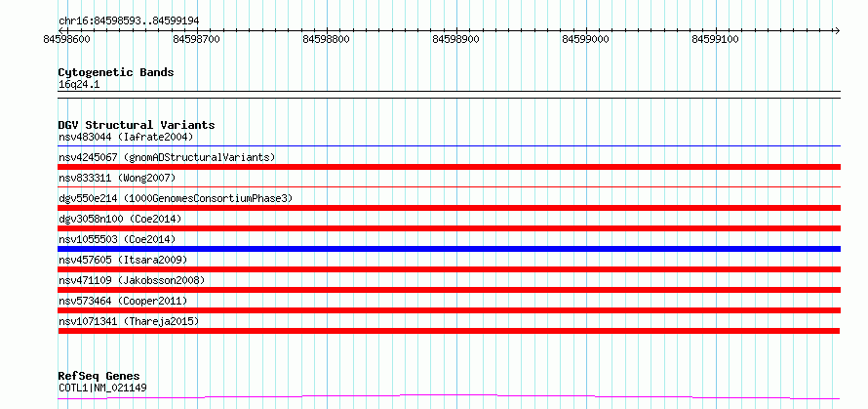Open variant nsv833311 (Wong2007) label

117,178
